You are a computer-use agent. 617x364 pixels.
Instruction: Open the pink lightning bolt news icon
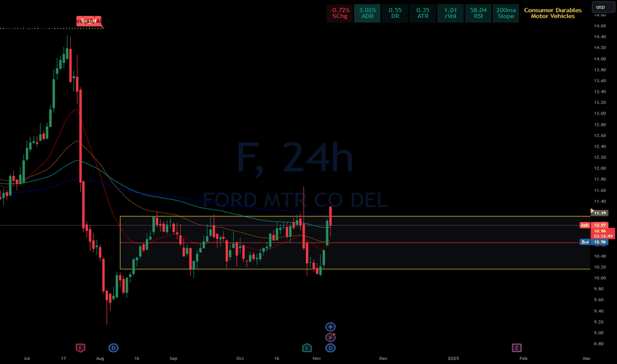click(330, 338)
